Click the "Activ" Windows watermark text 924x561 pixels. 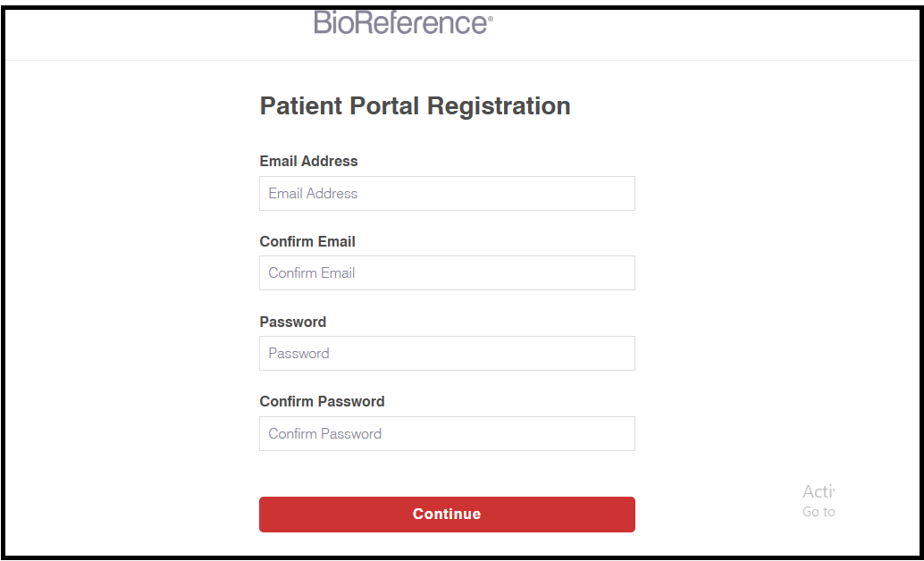[x=818, y=491]
